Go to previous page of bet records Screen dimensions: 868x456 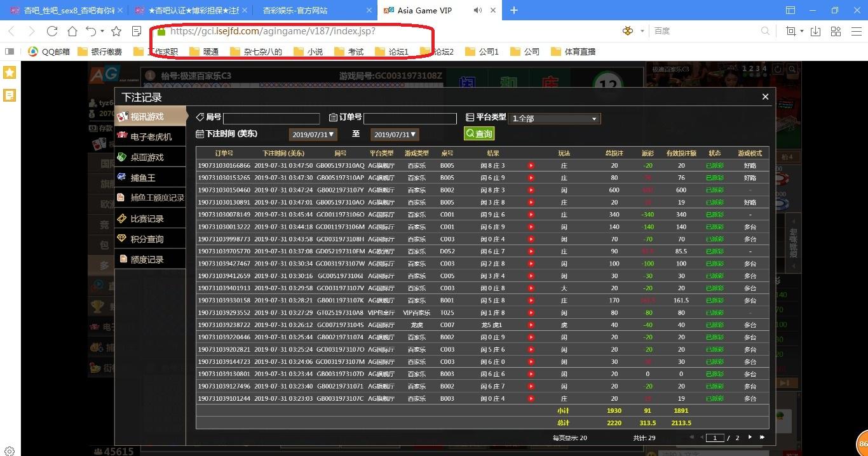click(x=702, y=438)
